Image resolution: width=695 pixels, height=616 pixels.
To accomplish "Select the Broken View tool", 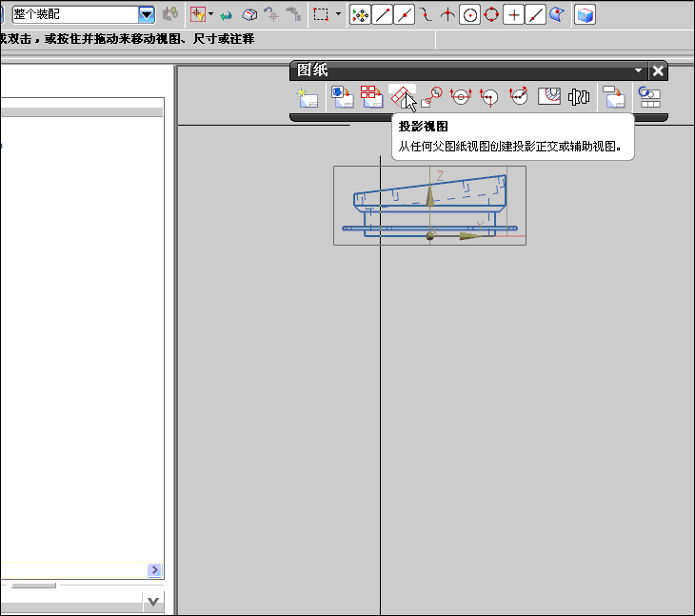I will [x=579, y=97].
